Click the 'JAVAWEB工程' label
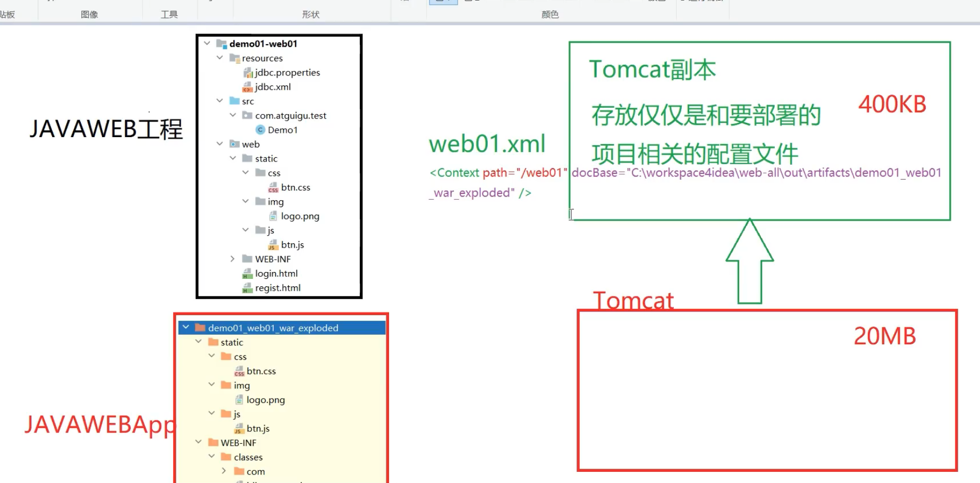The image size is (980, 483). click(106, 129)
